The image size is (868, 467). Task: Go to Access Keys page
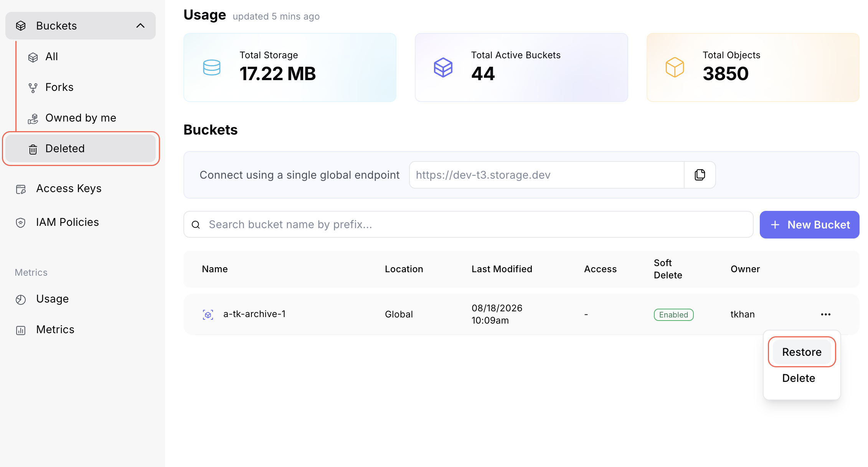pos(69,188)
